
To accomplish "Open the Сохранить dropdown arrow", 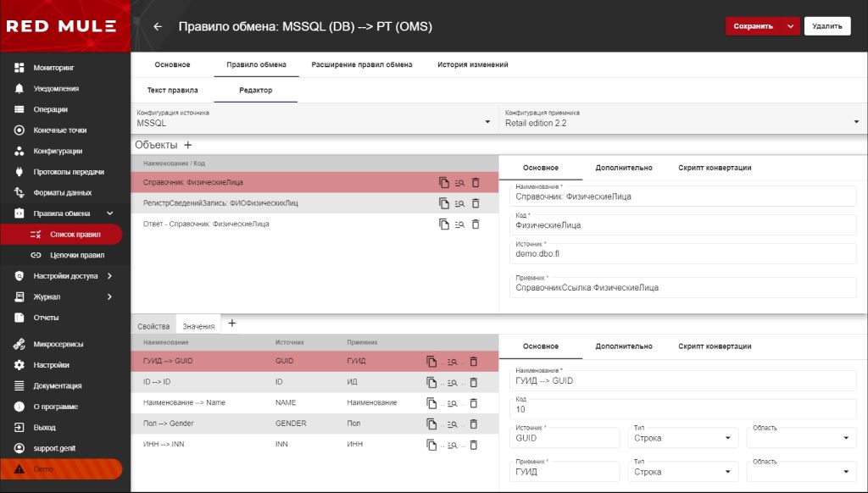I will (791, 26).
